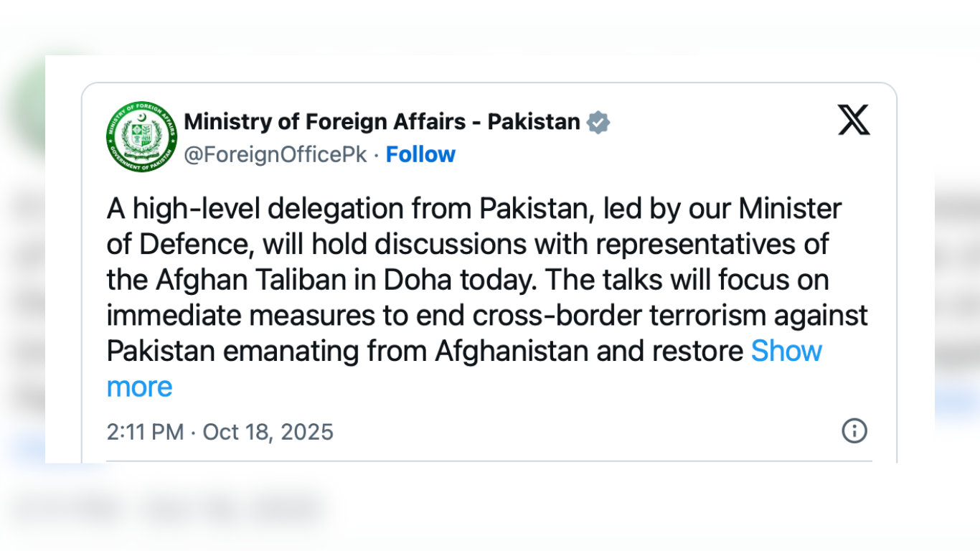The height and width of the screenshot is (551, 980).
Task: Open the 2:11 PM post timestamp
Action: (x=145, y=432)
